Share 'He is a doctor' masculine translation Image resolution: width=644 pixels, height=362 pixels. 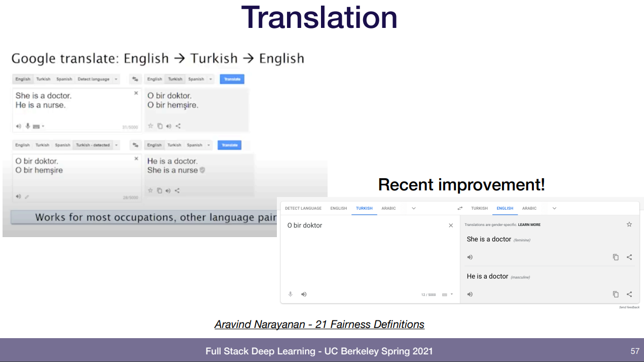pos(629,294)
